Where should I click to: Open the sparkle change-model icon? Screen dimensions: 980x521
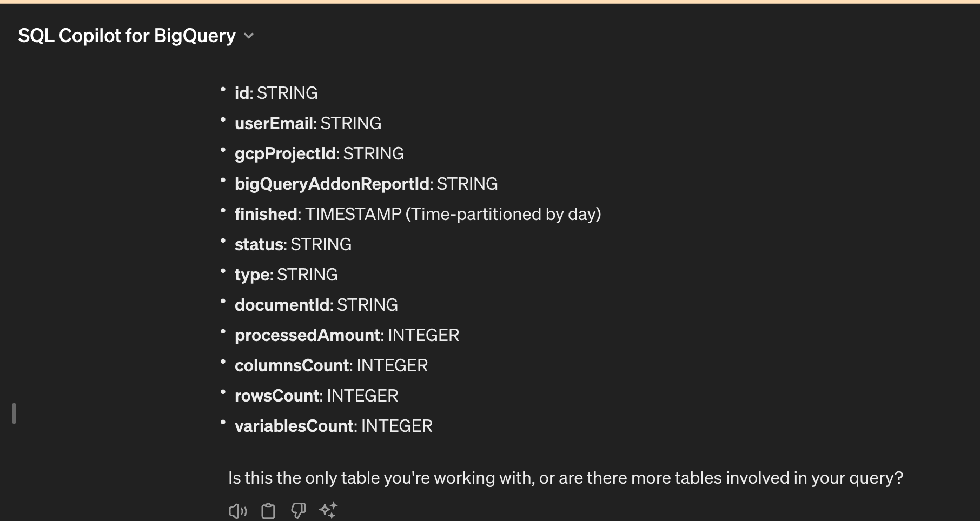click(328, 510)
